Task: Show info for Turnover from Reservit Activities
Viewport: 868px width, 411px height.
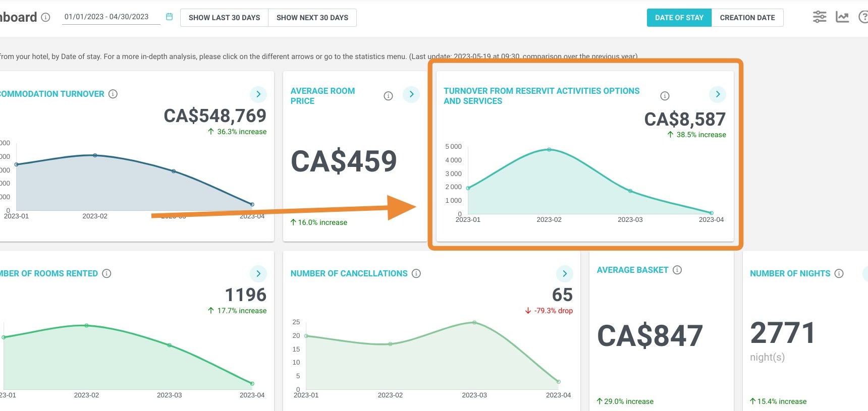Action: click(x=665, y=96)
